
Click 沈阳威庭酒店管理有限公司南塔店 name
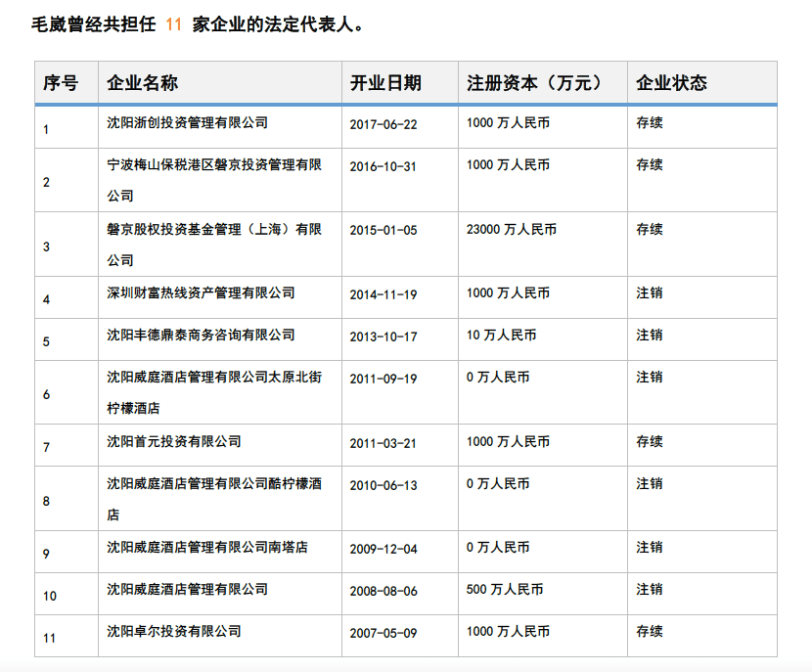pyautogui.click(x=207, y=547)
